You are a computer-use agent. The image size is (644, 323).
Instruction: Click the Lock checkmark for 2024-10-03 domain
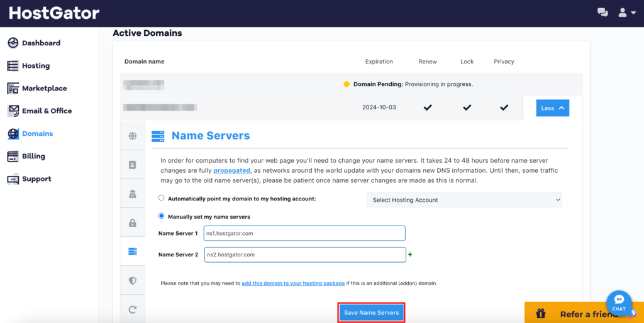click(x=467, y=107)
